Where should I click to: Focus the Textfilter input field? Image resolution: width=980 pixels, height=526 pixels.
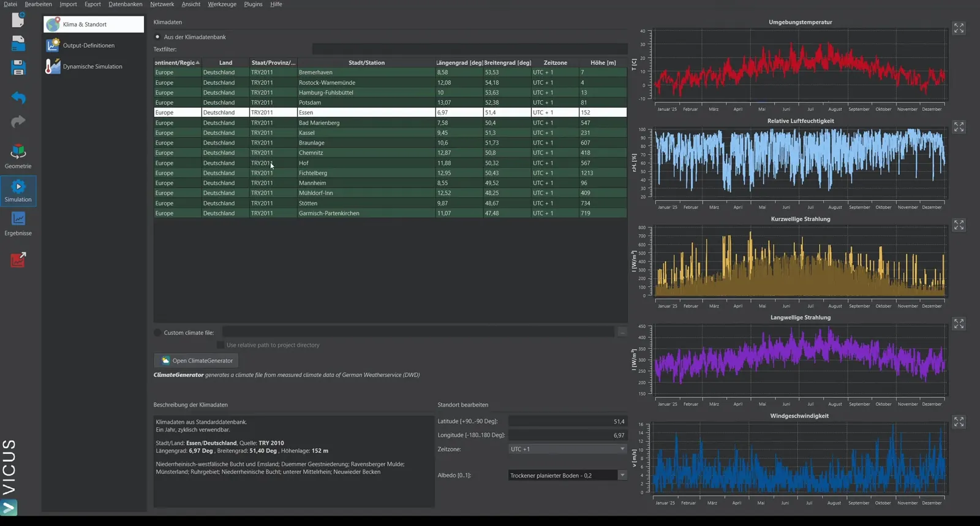470,49
